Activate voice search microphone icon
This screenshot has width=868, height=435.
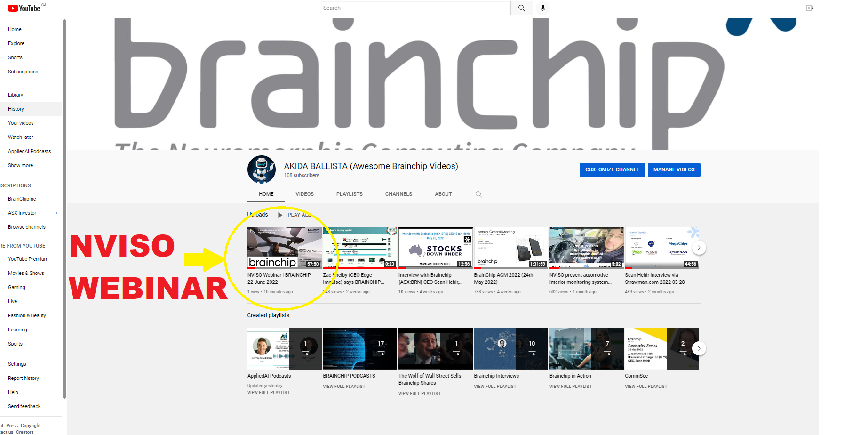point(543,8)
